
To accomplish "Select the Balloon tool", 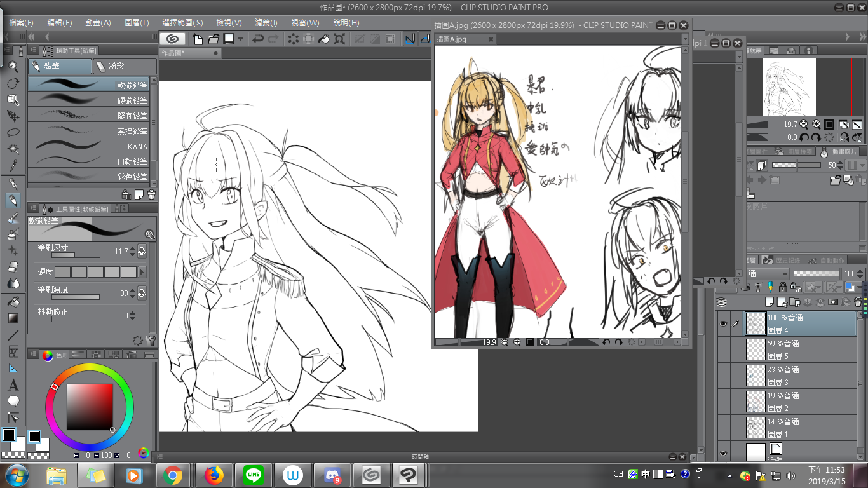I will point(13,402).
